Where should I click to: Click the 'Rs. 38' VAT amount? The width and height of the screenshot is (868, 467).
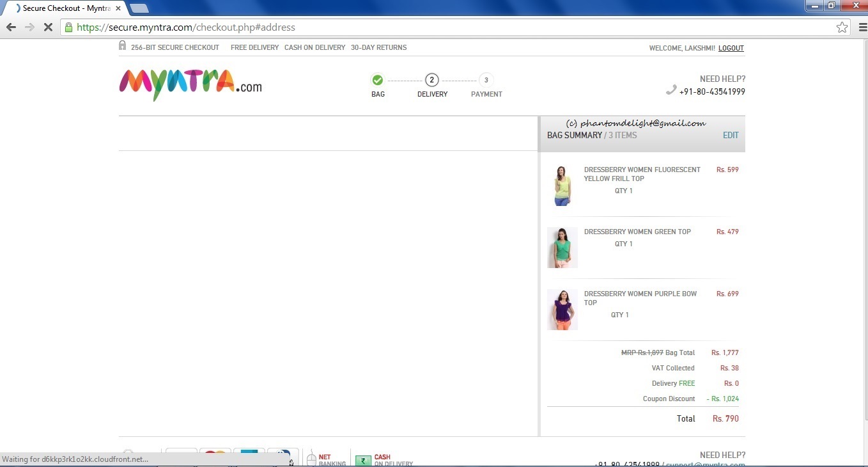click(729, 368)
